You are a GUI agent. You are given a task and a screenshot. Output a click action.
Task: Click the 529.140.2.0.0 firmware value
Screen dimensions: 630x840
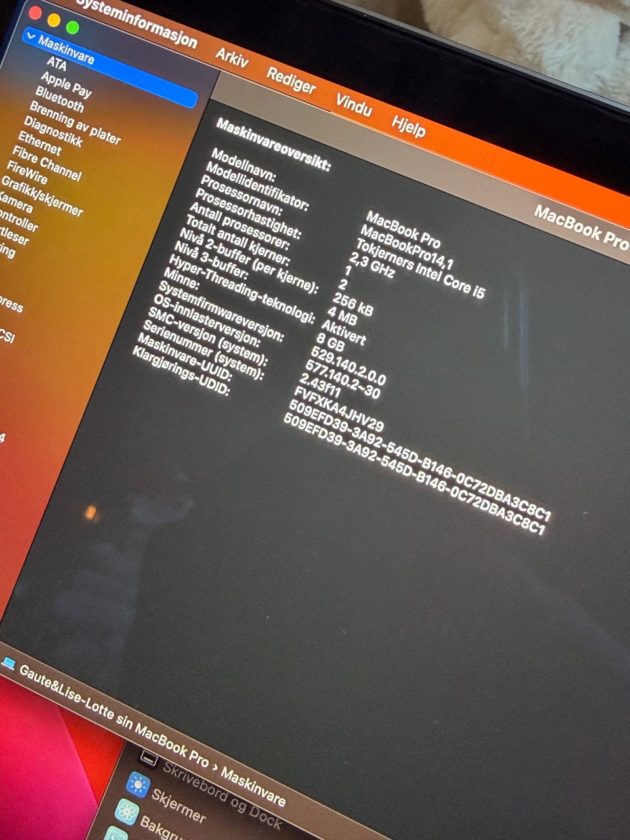pyautogui.click(x=348, y=366)
